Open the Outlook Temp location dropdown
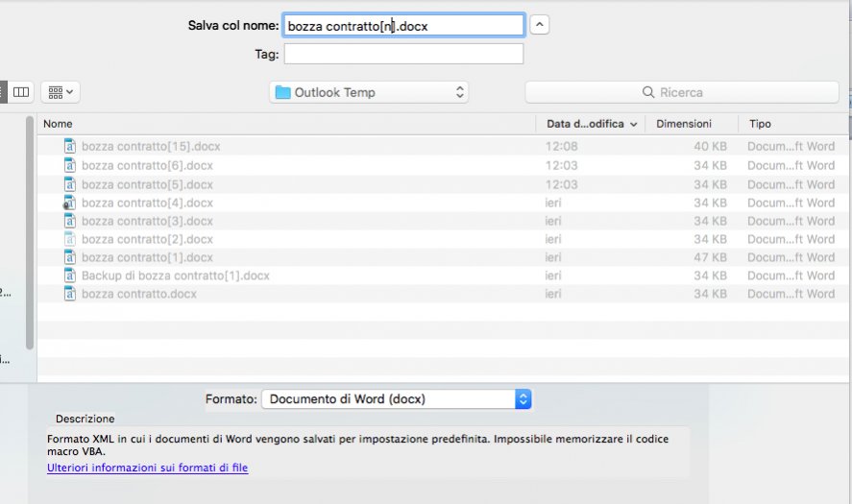This screenshot has width=852, height=504. pyautogui.click(x=369, y=92)
